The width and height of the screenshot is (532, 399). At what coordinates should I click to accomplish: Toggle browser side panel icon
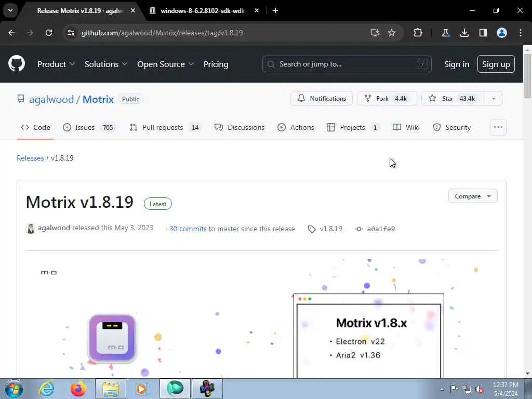[x=483, y=33]
